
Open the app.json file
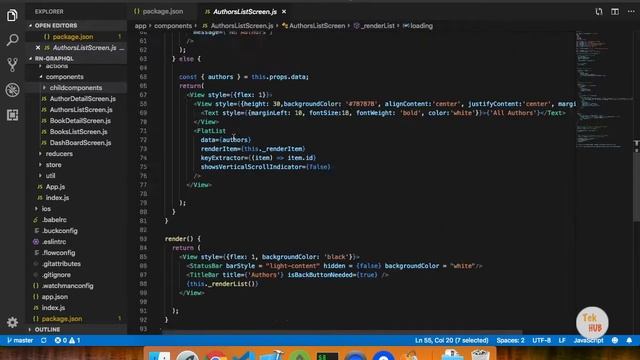coord(55,297)
